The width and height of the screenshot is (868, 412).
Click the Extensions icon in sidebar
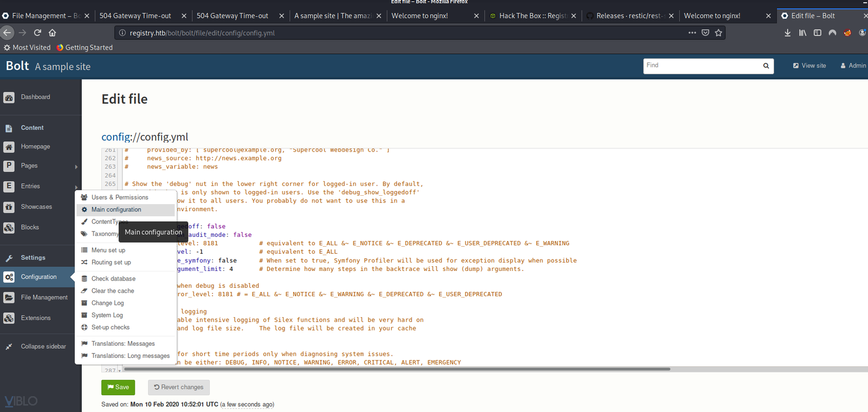pos(9,318)
